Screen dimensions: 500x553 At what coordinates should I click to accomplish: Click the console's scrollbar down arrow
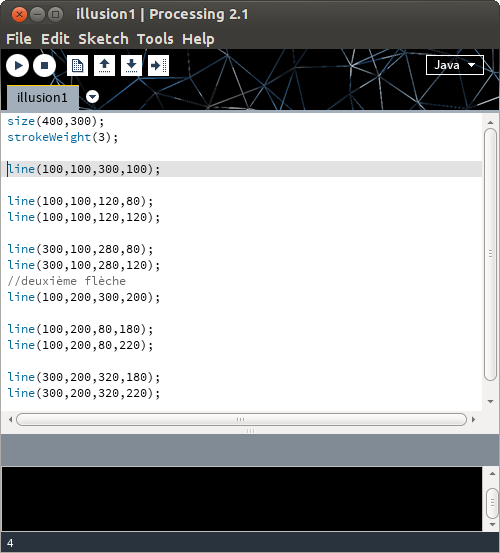[492, 524]
